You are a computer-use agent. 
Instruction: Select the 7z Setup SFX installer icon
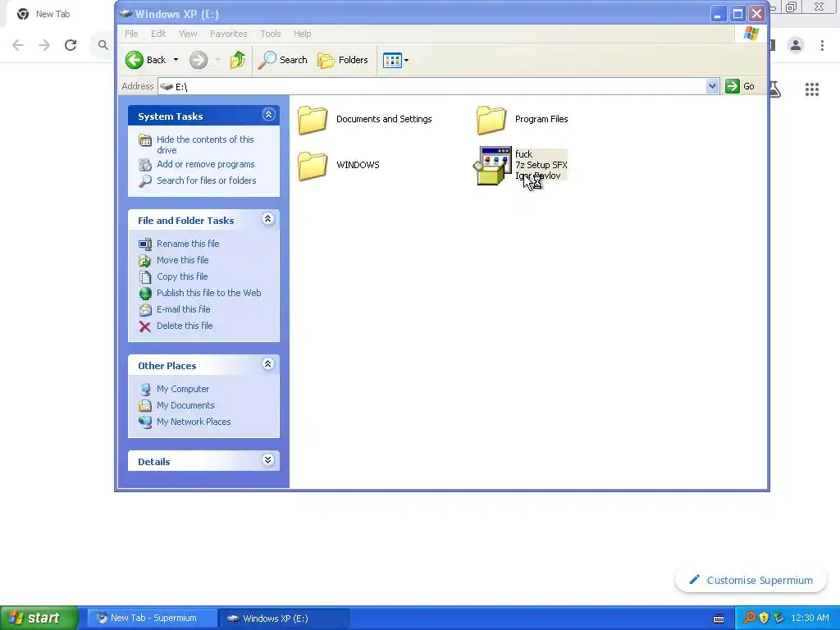pos(492,166)
